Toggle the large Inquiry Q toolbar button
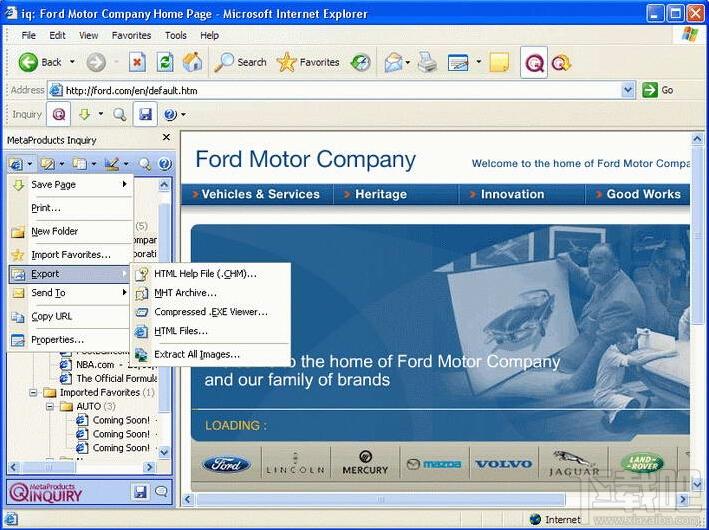This screenshot has width=709, height=530. (x=534, y=62)
